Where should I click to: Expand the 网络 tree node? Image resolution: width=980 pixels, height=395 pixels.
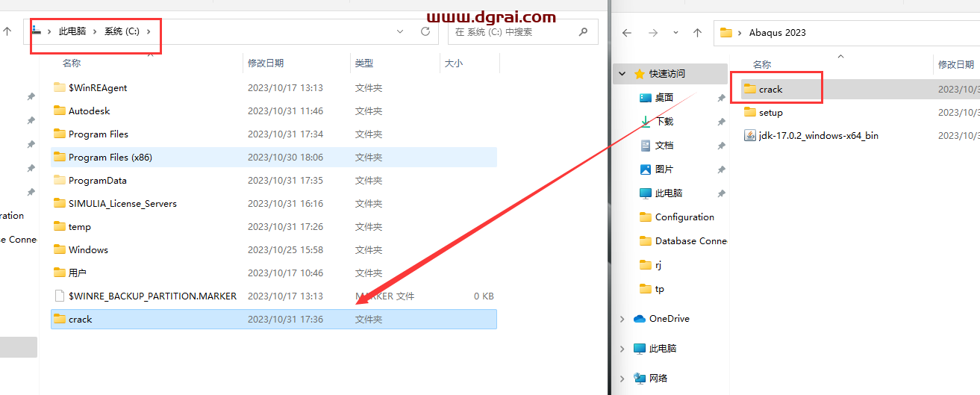pos(622,379)
